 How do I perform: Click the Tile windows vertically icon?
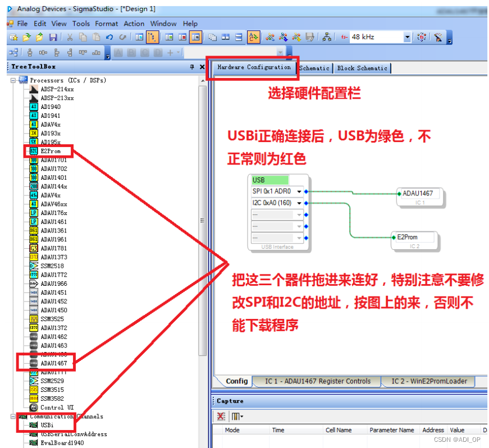point(226,38)
